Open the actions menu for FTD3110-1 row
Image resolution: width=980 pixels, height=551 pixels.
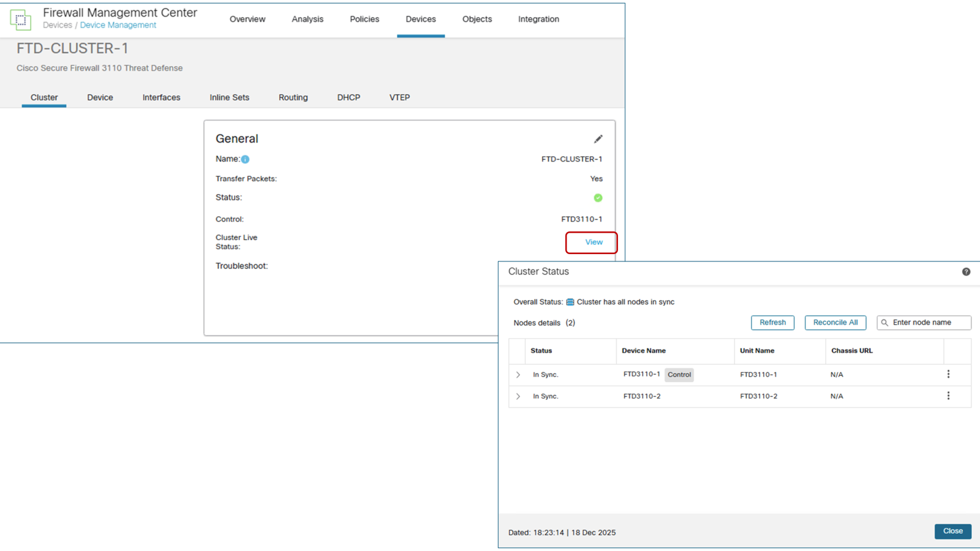tap(948, 374)
